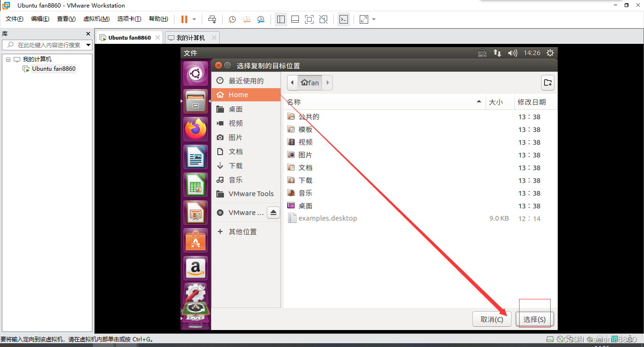Open the 虚拟机(M) menu

[x=96, y=19]
